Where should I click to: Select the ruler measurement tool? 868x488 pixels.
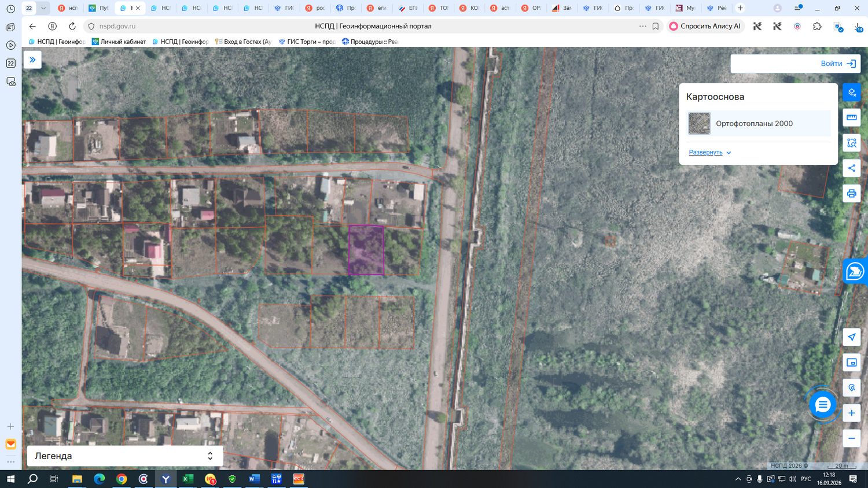point(851,117)
